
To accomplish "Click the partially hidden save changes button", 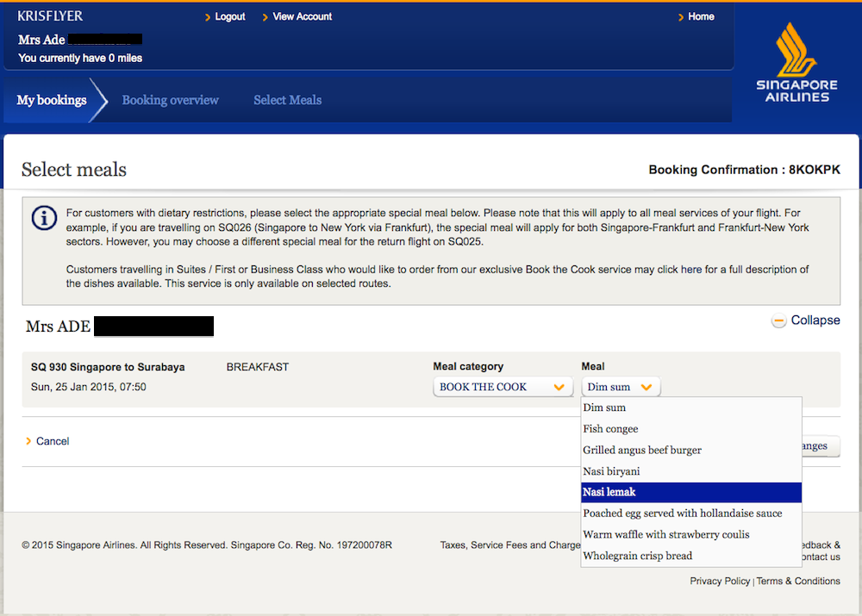I will 821,446.
